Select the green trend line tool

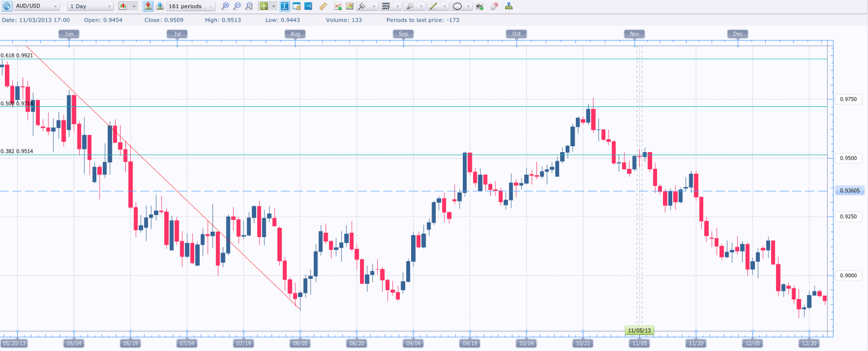pyautogui.click(x=433, y=6)
